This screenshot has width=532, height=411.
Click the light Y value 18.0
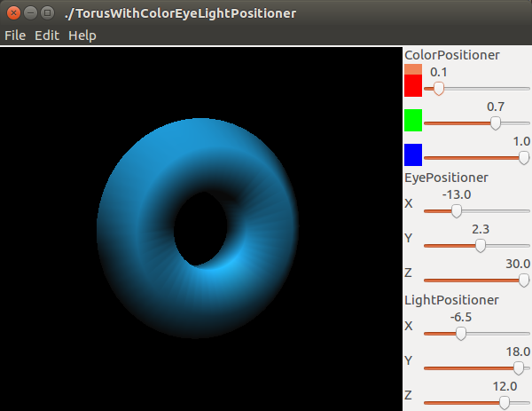tap(519, 352)
